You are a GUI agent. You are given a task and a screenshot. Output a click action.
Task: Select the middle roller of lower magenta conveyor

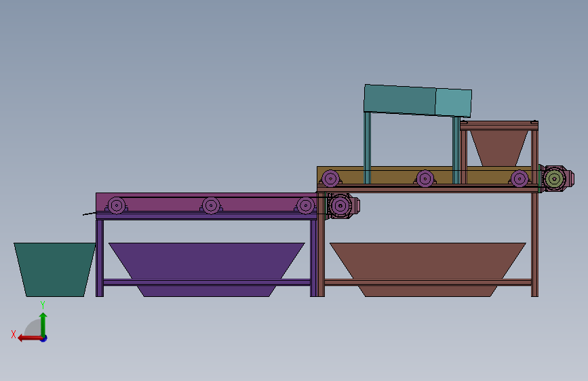point(211,205)
